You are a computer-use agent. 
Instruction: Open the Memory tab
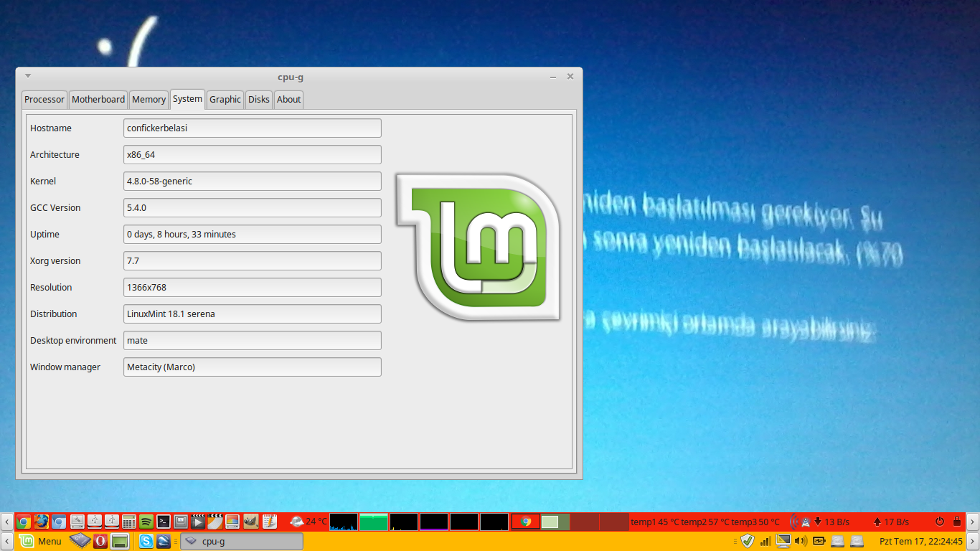[149, 99]
